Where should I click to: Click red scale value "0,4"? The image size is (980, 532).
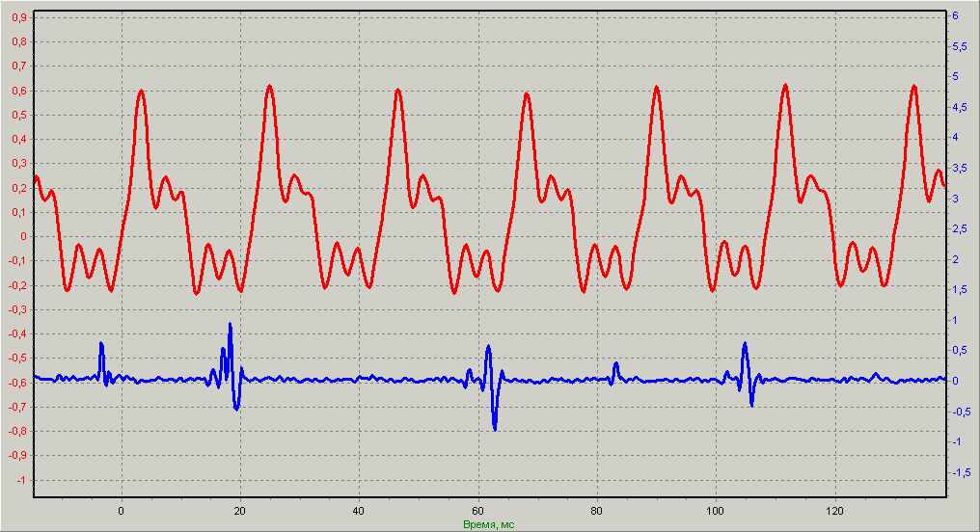(x=20, y=140)
